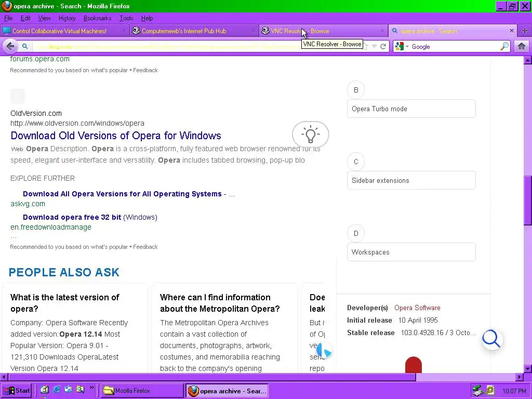Close the opera archive - Search tab
This screenshot has width=532, height=399.
[x=512, y=31]
